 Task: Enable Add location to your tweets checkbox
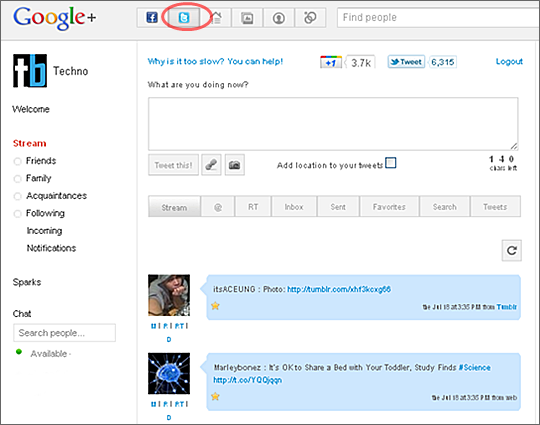tap(391, 163)
